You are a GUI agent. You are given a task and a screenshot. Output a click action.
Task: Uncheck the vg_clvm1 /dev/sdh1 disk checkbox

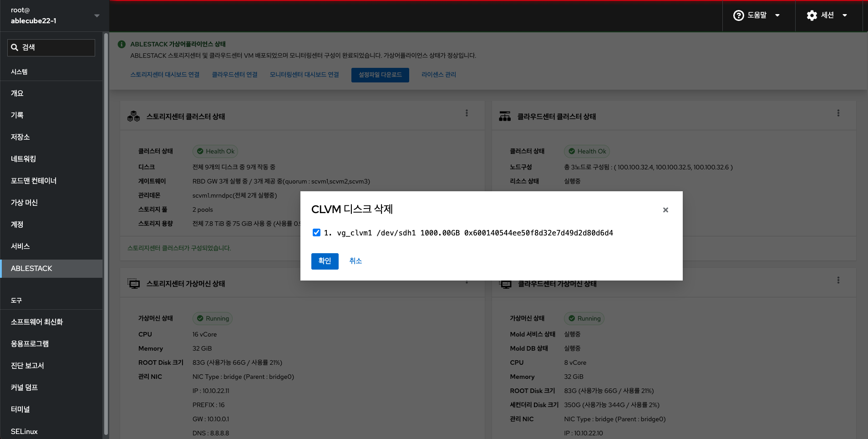click(x=316, y=233)
